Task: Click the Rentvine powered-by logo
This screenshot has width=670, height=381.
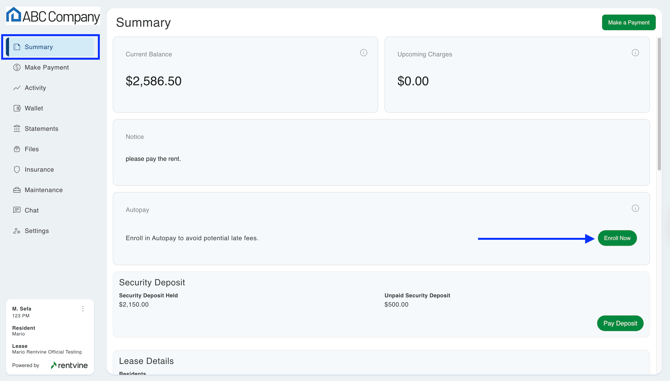Action: pos(69,365)
